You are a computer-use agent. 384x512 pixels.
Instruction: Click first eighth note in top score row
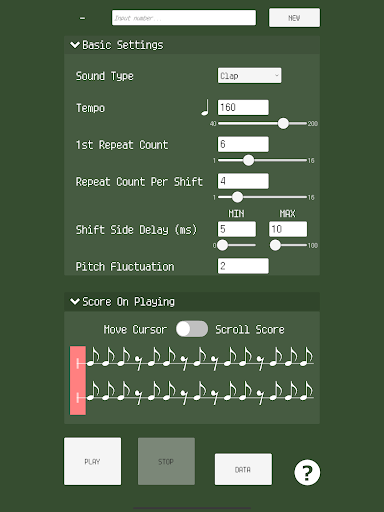click(93, 357)
